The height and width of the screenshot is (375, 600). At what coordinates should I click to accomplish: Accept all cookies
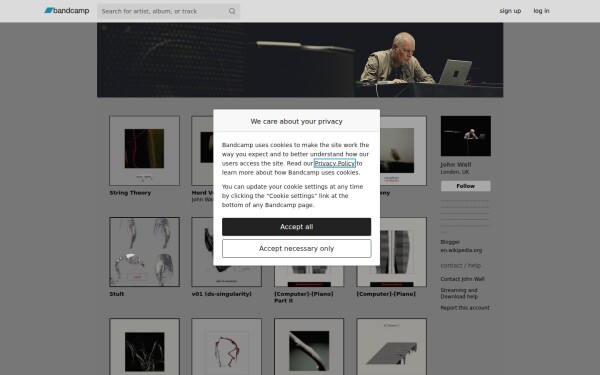296,227
